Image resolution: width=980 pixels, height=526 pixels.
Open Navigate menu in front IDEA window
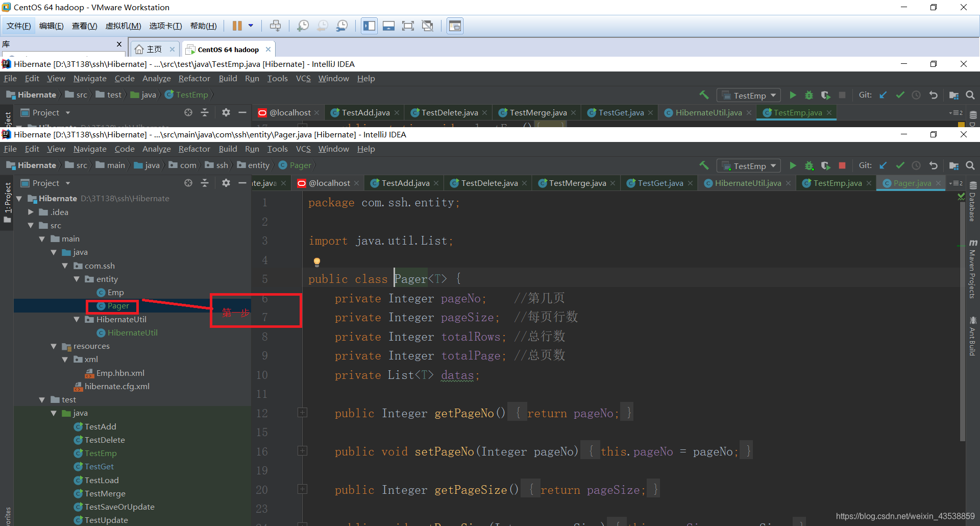[x=90, y=149]
